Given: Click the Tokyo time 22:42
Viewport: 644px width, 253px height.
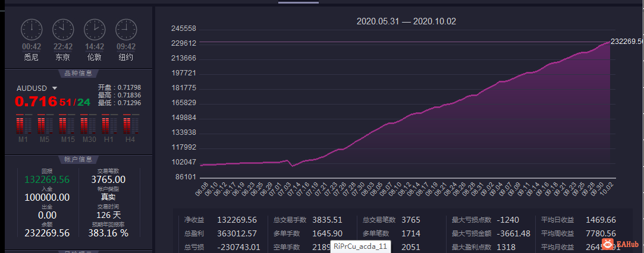Looking at the screenshot, I should (63, 47).
